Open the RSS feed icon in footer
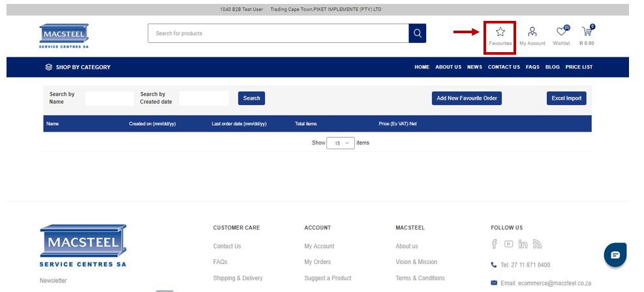The width and height of the screenshot is (644, 292). [x=537, y=244]
